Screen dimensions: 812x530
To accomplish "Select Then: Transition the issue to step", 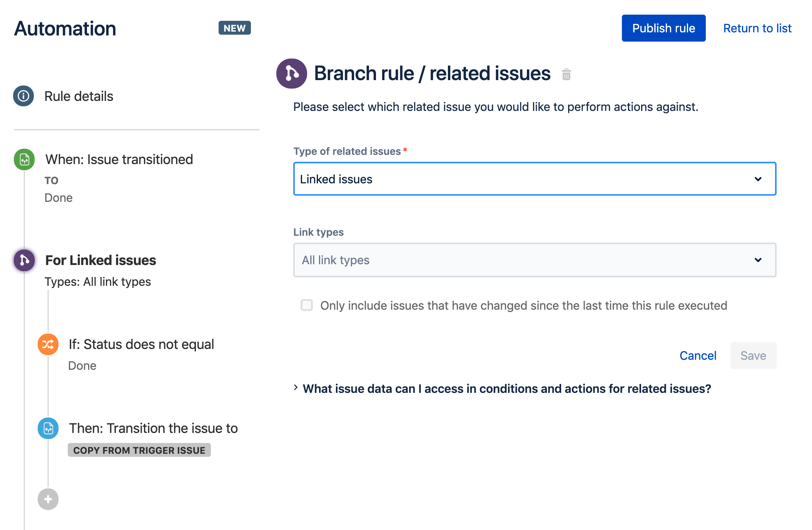I will pos(153,428).
